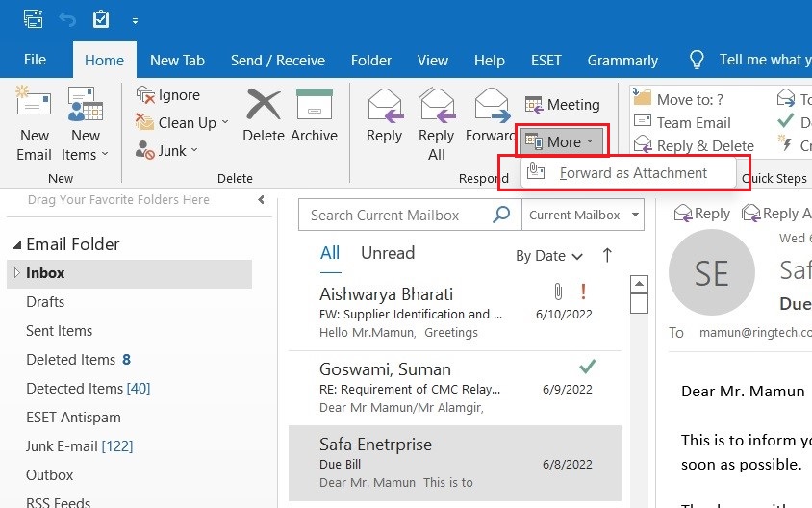This screenshot has width=812, height=508.
Task: Click Reply All in the ribbon
Action: tap(437, 124)
